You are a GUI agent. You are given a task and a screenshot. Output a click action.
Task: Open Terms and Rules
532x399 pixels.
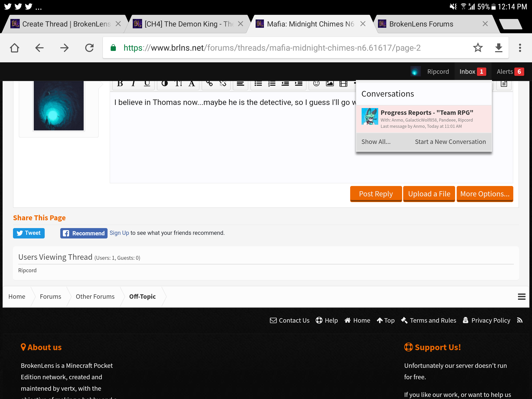pyautogui.click(x=429, y=321)
